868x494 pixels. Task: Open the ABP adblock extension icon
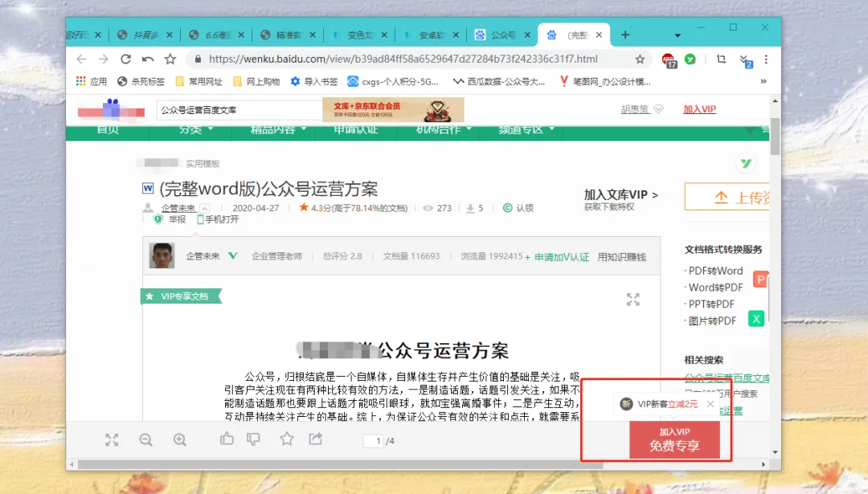(x=669, y=59)
